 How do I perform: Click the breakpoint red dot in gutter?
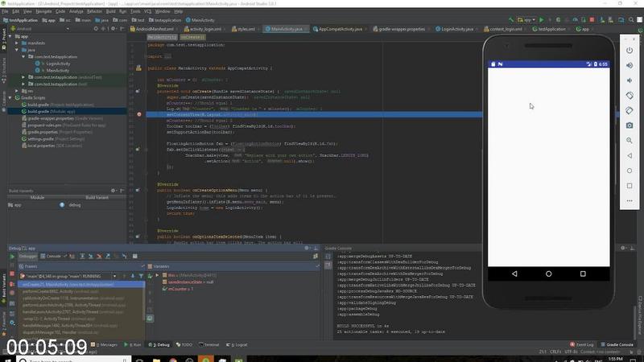pos(138,114)
